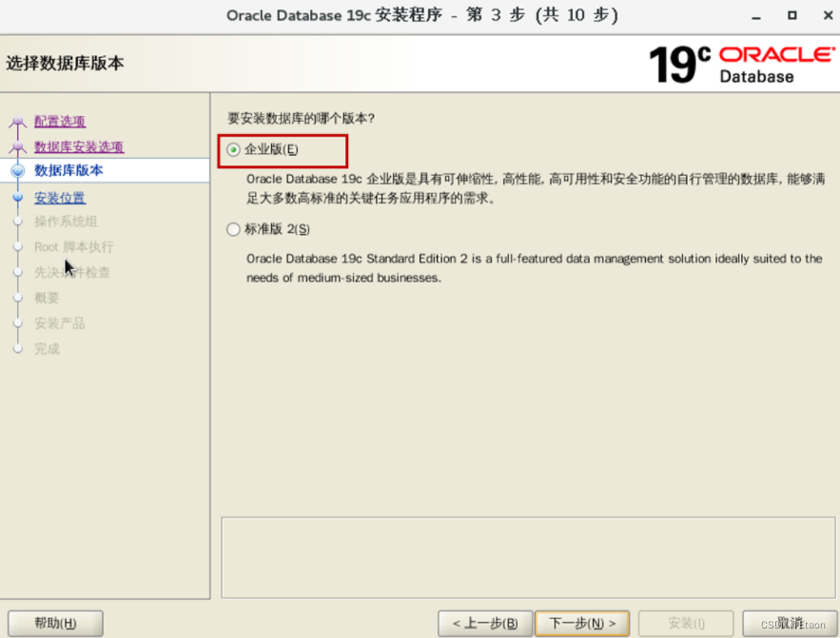Click the 安装位置 step bullet icon

tap(18, 198)
